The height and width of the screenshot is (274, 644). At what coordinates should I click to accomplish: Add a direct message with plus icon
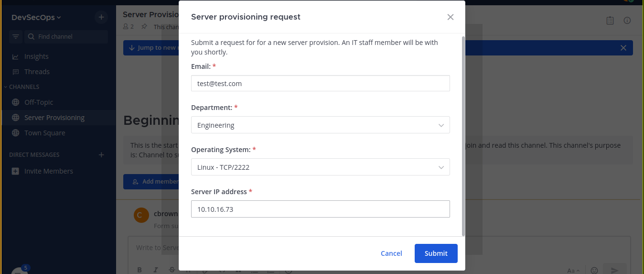pos(101,155)
